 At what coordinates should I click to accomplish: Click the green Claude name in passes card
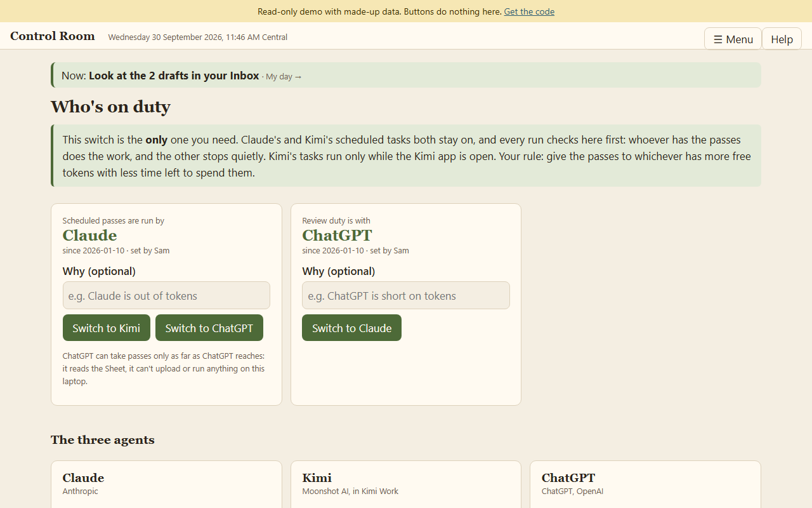point(89,235)
